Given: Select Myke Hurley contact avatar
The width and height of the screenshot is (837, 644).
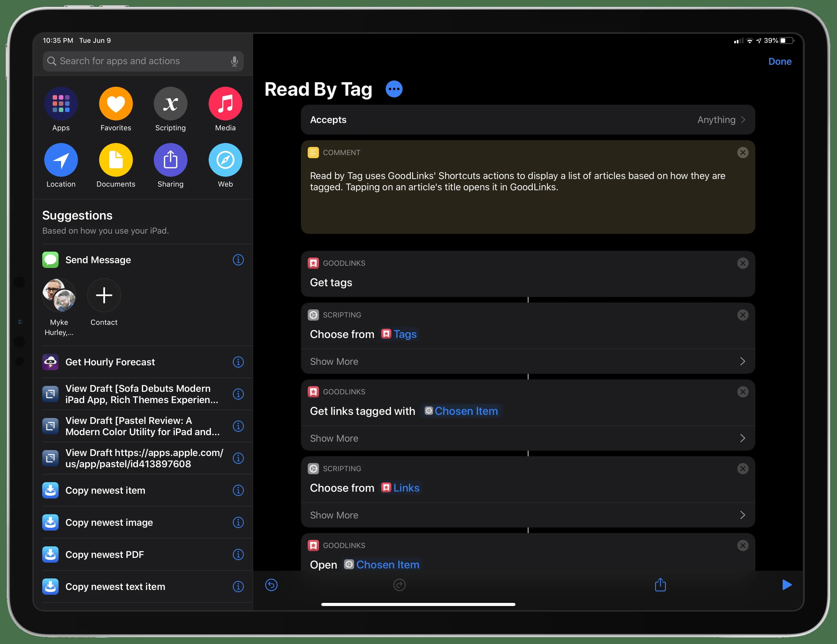Looking at the screenshot, I should point(59,295).
